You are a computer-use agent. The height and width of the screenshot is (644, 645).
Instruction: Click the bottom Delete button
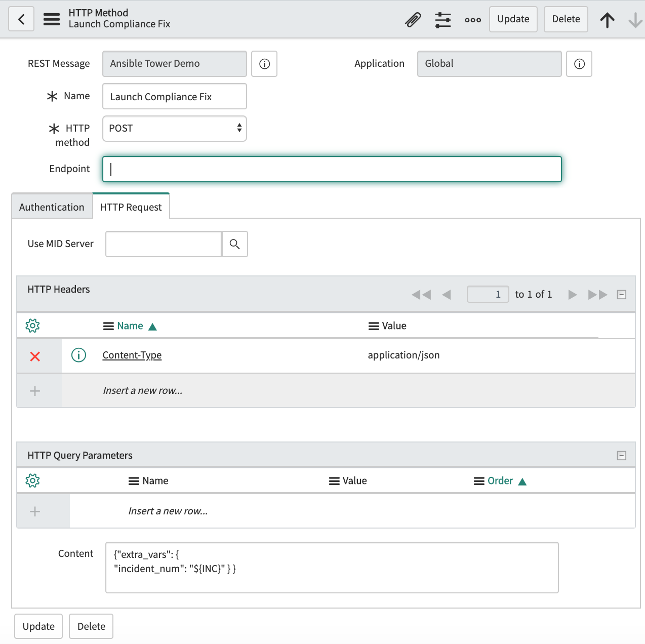tap(91, 626)
